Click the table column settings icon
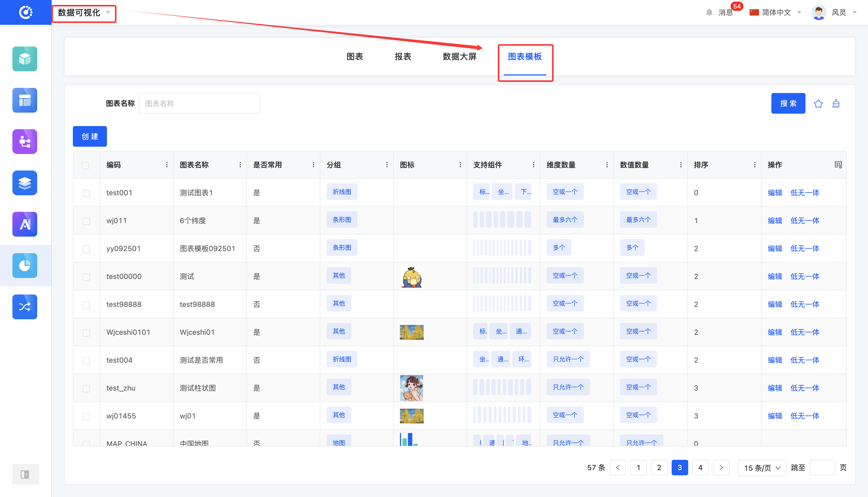The image size is (868, 497). (x=838, y=165)
